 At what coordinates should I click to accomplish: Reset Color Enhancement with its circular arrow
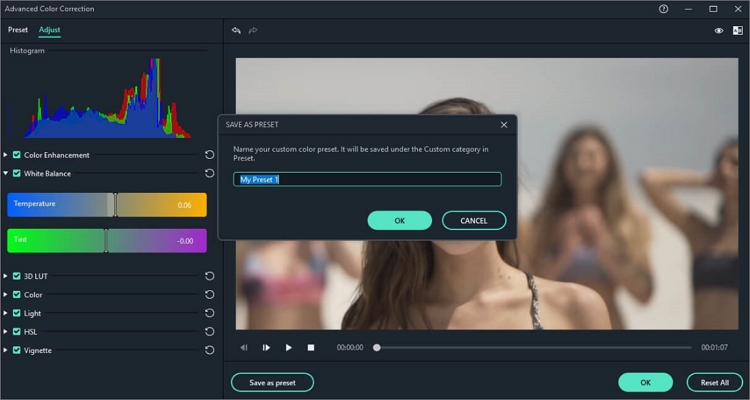[x=210, y=155]
